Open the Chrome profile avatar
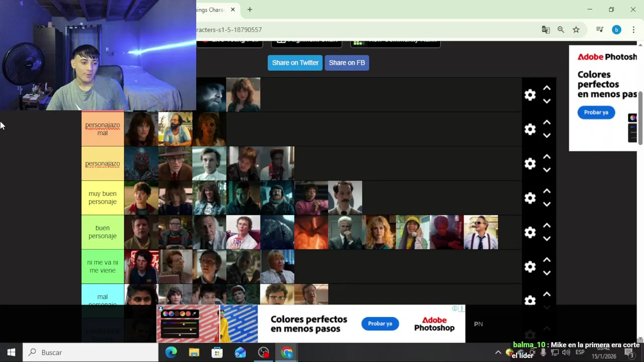Viewport: 644px width, 362px height. [x=616, y=30]
